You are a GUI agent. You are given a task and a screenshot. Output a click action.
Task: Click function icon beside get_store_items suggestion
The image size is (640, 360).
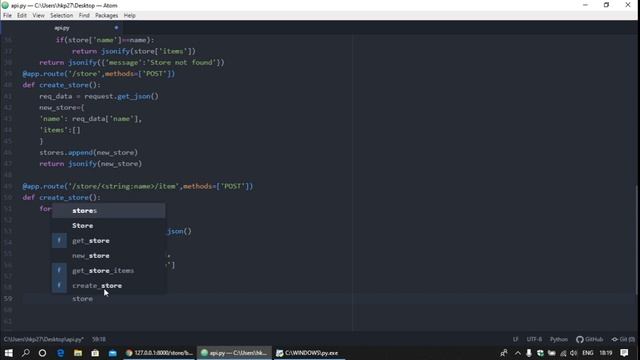[59, 270]
